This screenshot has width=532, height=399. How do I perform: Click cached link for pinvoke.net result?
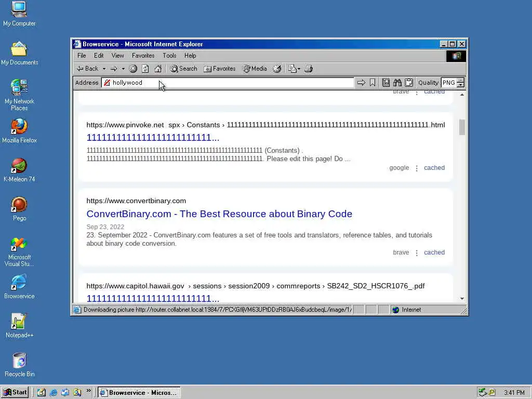[434, 168]
